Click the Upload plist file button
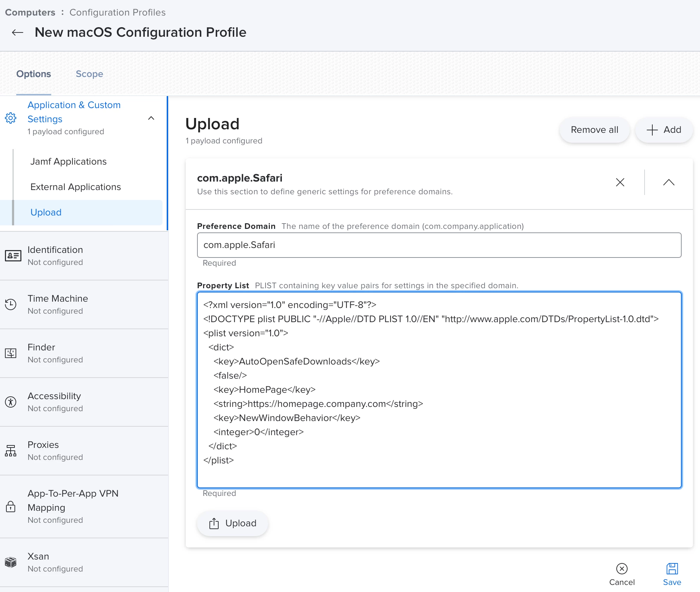Image resolution: width=700 pixels, height=592 pixels. [233, 523]
